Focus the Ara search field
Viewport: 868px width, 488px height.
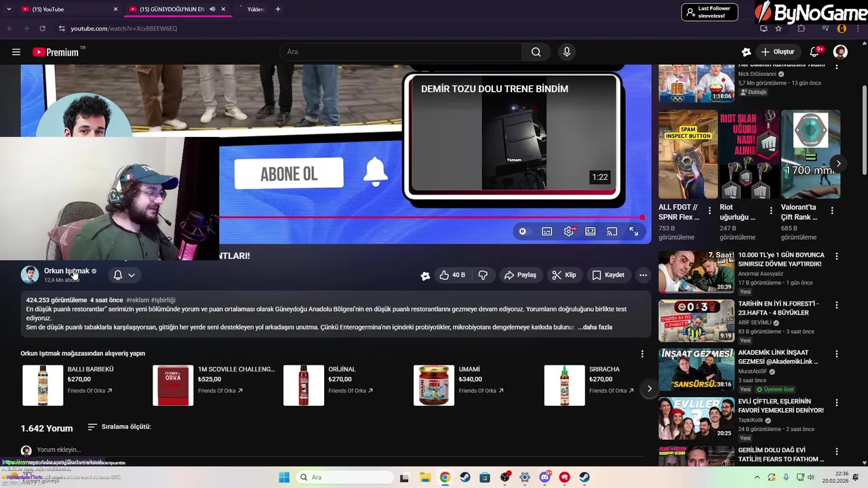[401, 52]
